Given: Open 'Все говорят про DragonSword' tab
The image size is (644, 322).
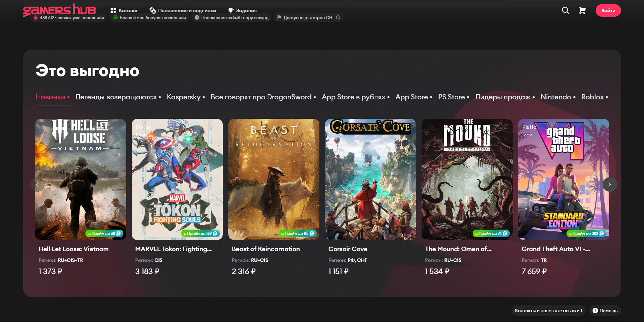Looking at the screenshot, I should [x=263, y=97].
